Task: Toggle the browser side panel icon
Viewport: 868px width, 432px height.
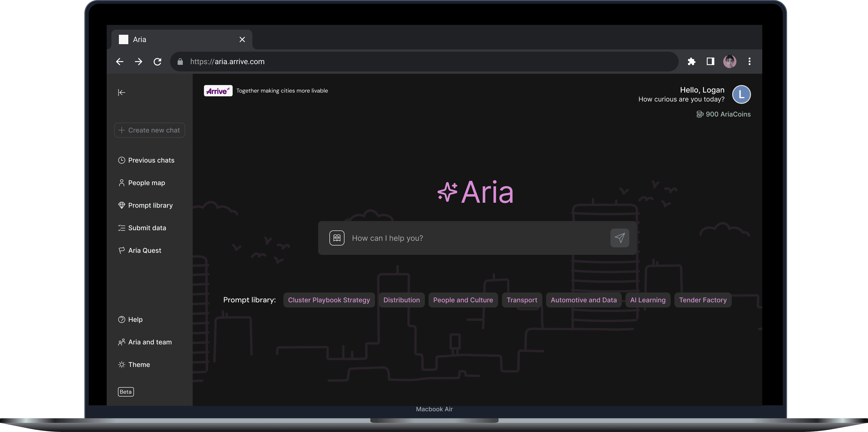Action: 710,62
